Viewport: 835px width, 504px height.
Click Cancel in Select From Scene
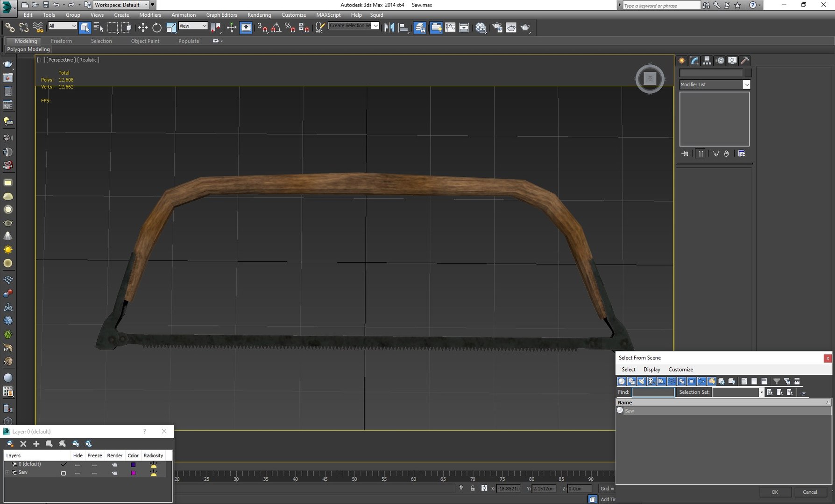point(810,492)
